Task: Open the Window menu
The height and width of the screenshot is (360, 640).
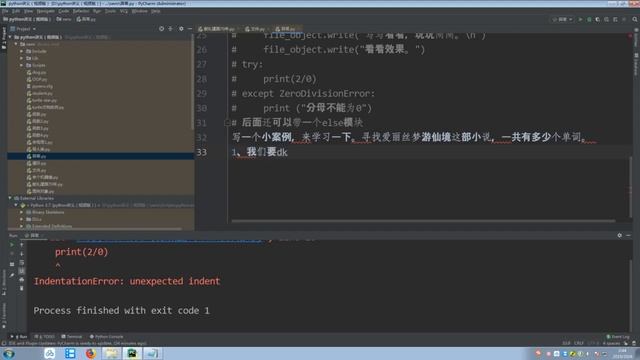Action: point(140,11)
